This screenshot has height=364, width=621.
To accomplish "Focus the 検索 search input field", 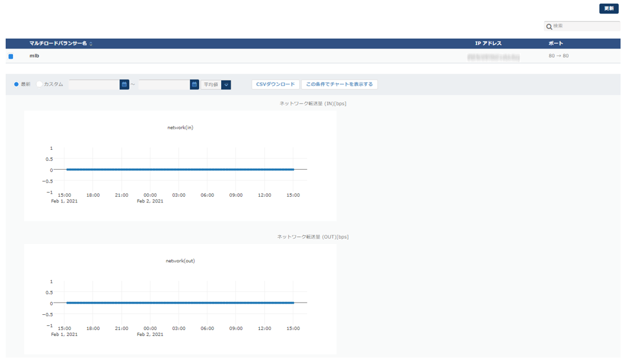I will point(585,26).
